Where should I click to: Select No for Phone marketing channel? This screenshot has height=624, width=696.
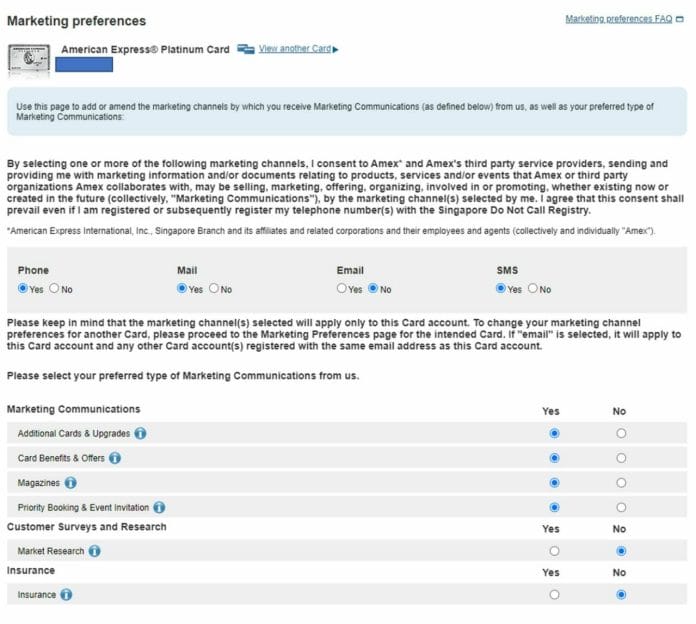pyautogui.click(x=54, y=289)
